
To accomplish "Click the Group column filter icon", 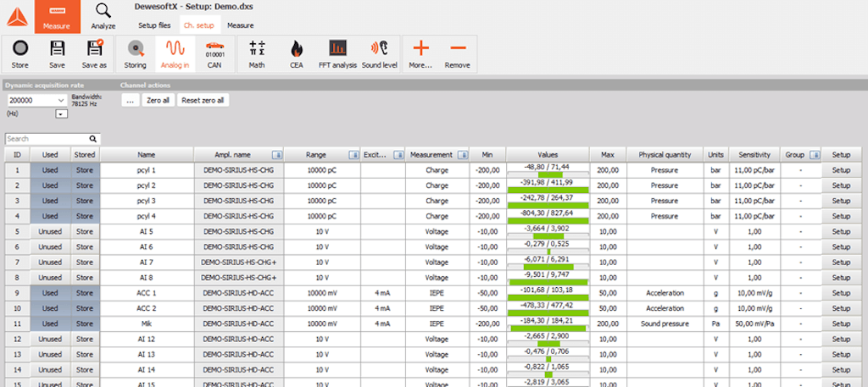I will [x=813, y=155].
